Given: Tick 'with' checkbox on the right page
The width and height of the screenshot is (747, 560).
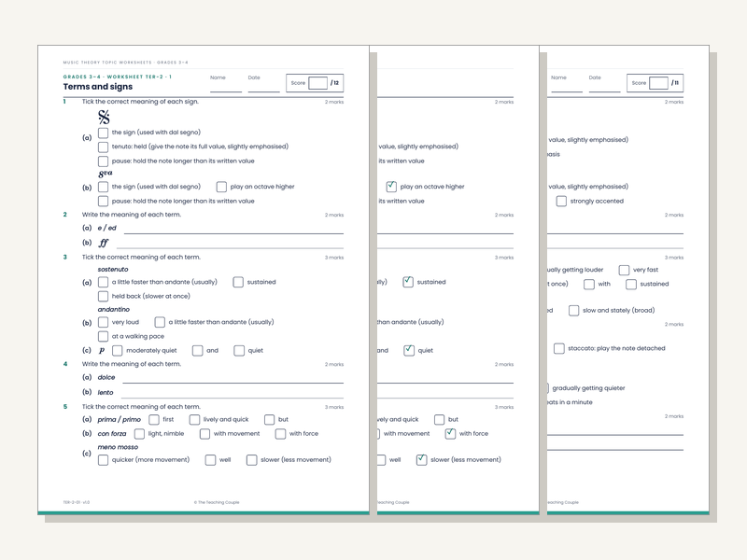Looking at the screenshot, I should click(x=589, y=285).
